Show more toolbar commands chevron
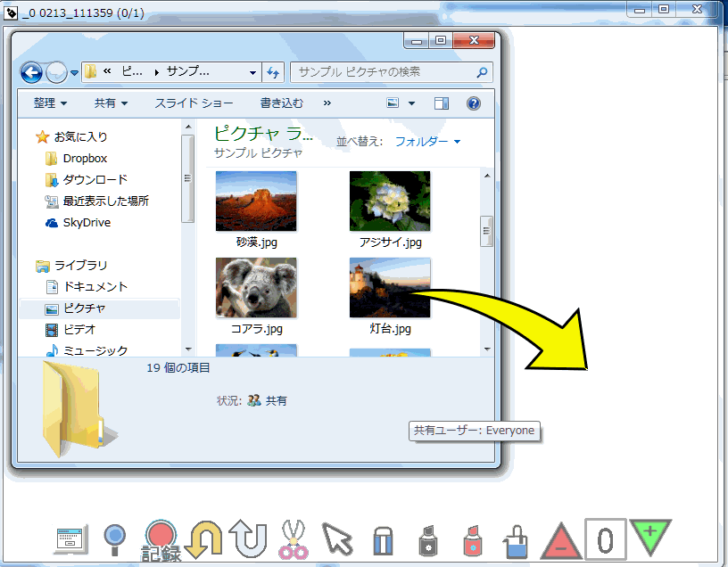This screenshot has width=728, height=567. (x=327, y=103)
